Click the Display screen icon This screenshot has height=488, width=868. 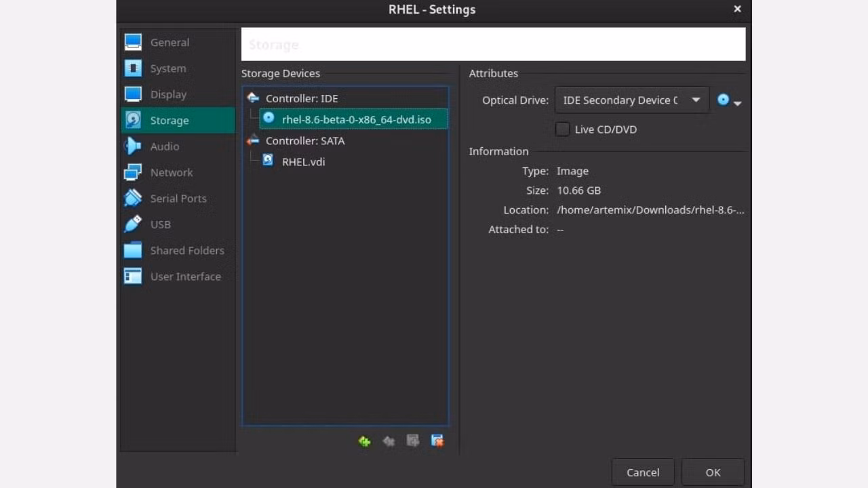pos(133,94)
